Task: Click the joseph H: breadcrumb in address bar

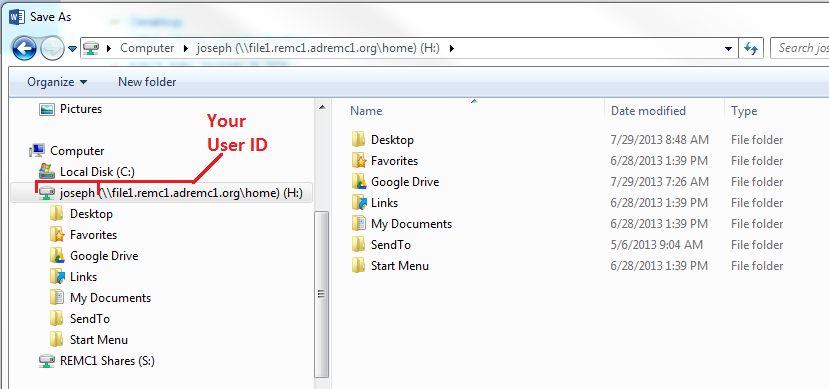Action: 318,48
